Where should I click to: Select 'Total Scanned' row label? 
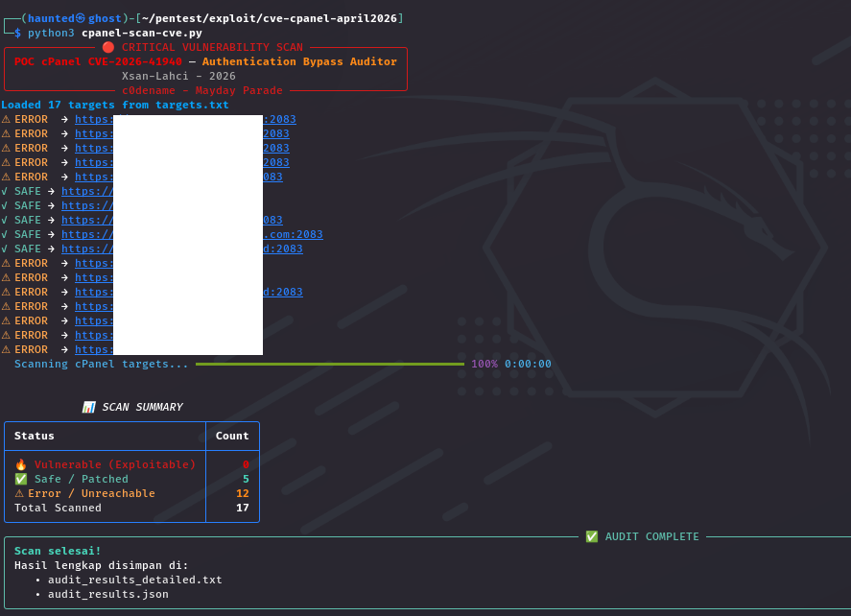pyautogui.click(x=58, y=508)
